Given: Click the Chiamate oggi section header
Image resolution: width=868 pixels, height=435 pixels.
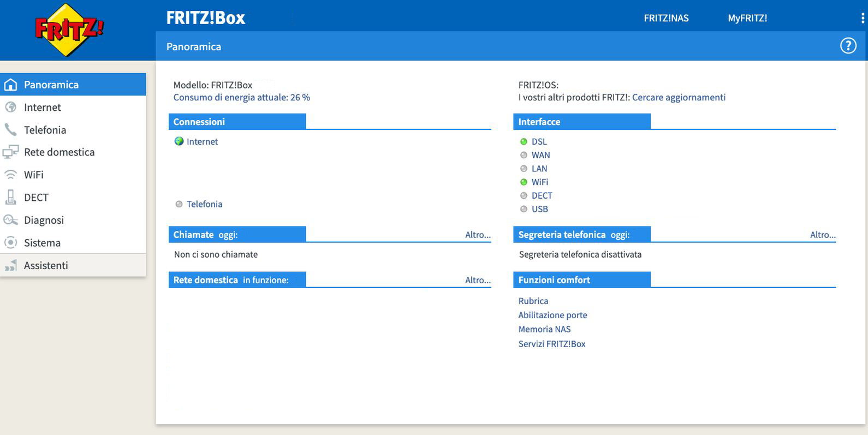Looking at the screenshot, I should (x=237, y=235).
